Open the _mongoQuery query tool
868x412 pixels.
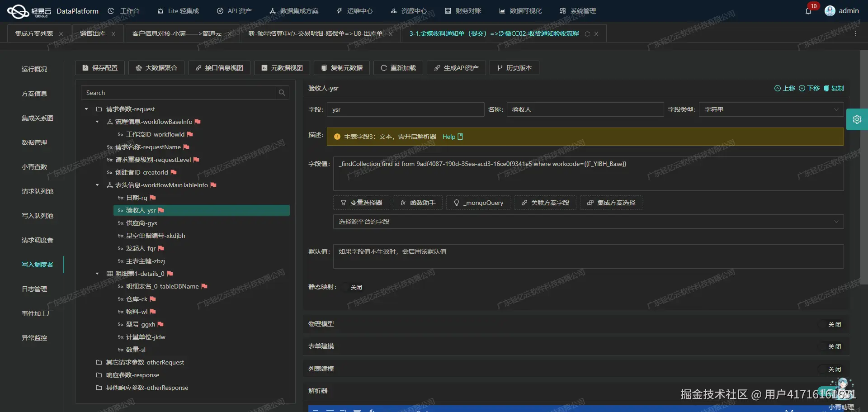478,203
